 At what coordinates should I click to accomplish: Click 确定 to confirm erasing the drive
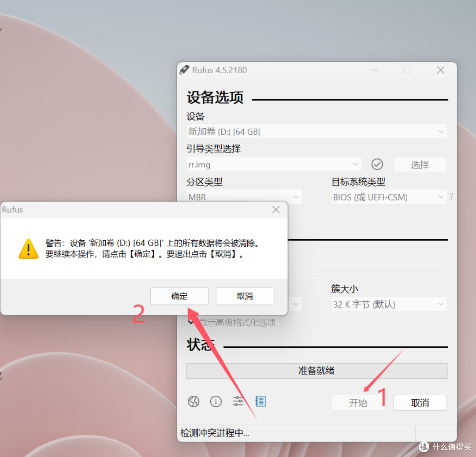[179, 296]
